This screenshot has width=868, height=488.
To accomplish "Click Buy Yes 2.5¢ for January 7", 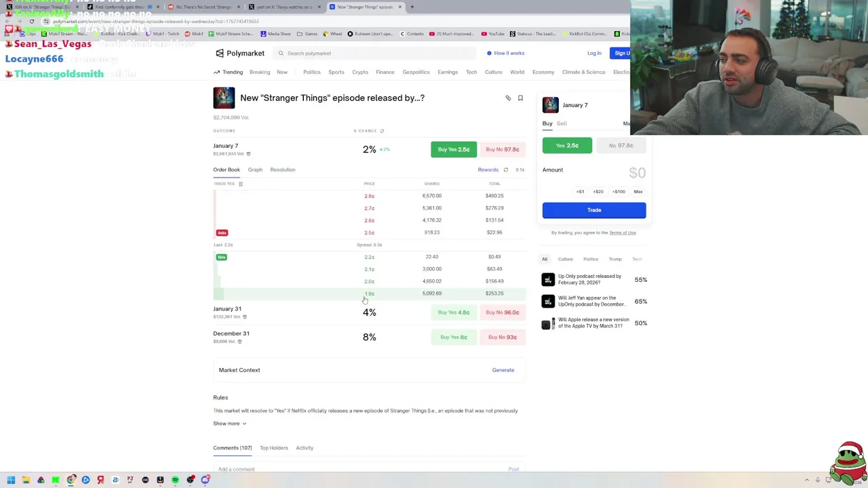I will 454,149.
